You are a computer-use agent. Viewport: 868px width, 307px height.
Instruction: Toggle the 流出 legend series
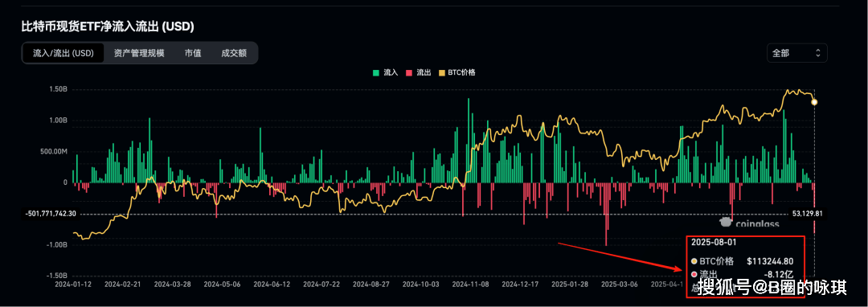[419, 72]
